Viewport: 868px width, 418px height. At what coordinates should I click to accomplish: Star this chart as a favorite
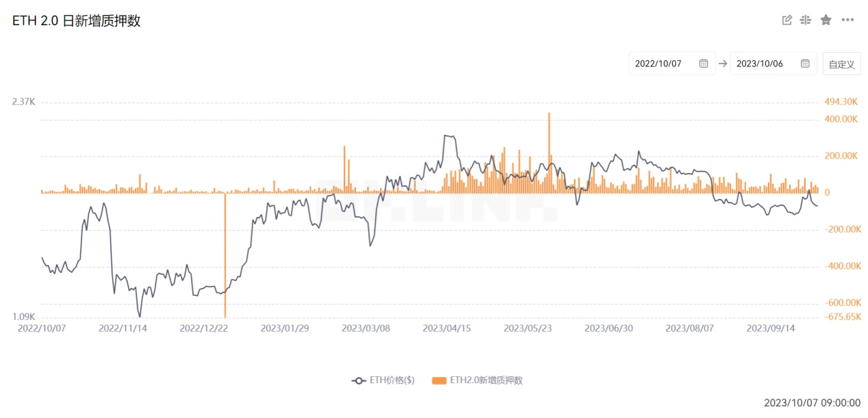click(x=826, y=20)
